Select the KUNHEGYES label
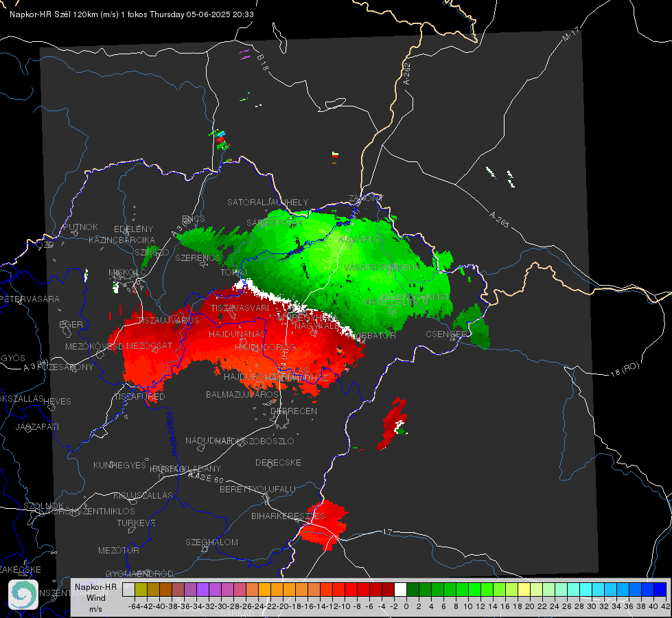This screenshot has height=618, width=672. click(x=119, y=466)
